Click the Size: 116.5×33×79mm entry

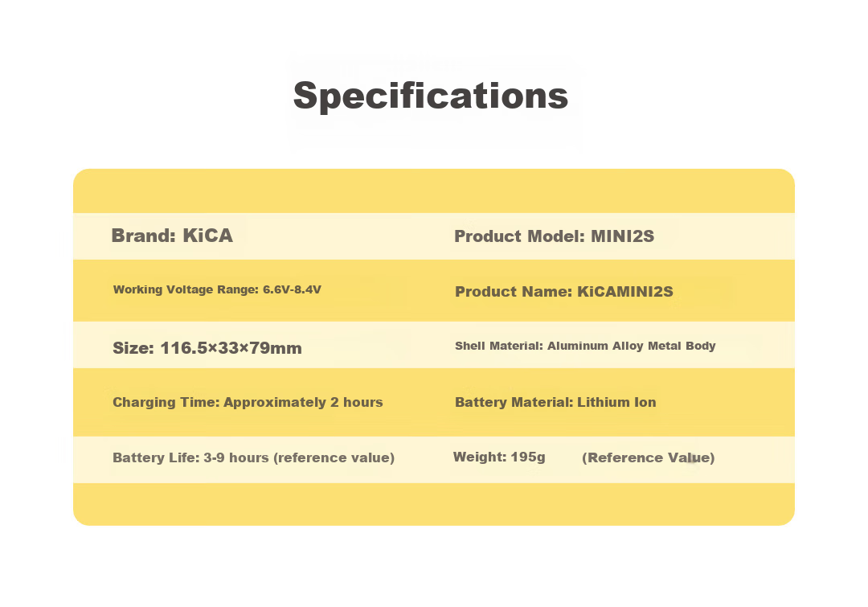pyautogui.click(x=207, y=348)
